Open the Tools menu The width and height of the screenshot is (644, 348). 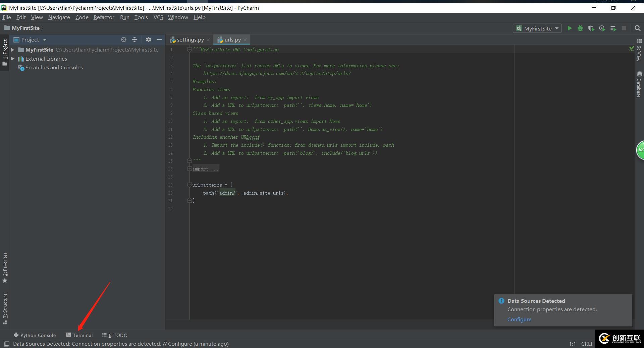141,17
